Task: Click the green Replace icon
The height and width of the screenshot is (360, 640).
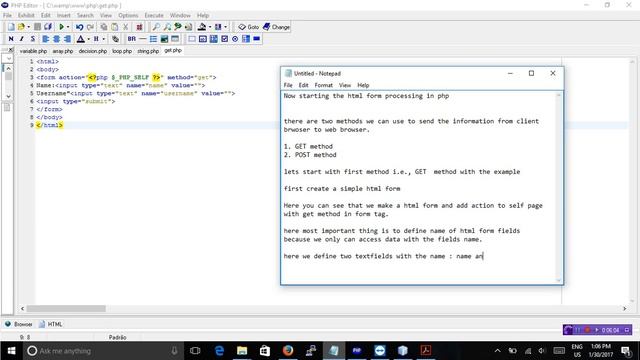Action: pyautogui.click(x=178, y=27)
